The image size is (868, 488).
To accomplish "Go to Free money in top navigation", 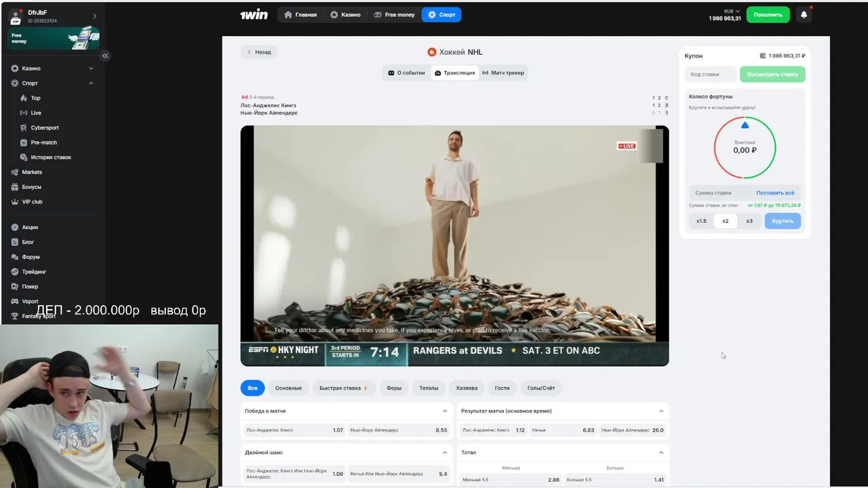I will tap(394, 14).
